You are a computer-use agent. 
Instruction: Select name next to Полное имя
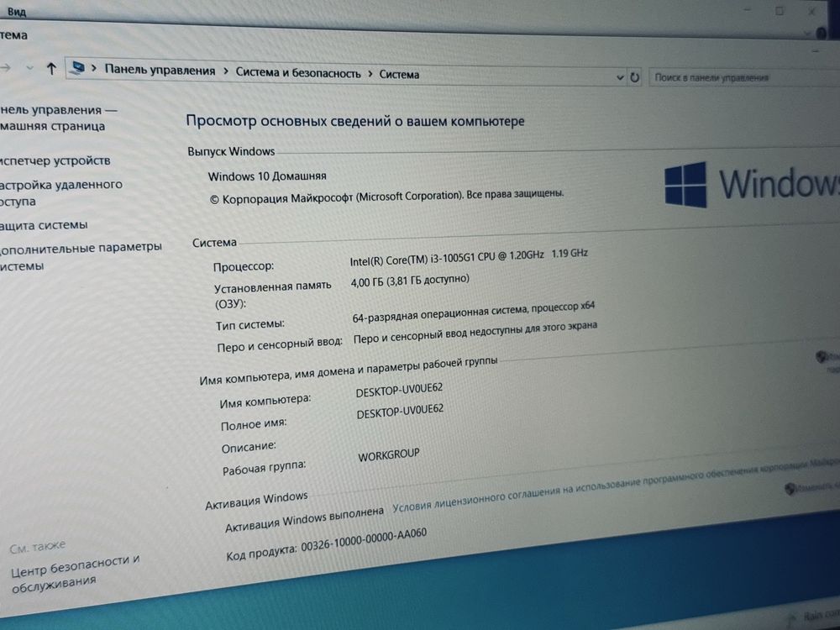click(x=400, y=412)
